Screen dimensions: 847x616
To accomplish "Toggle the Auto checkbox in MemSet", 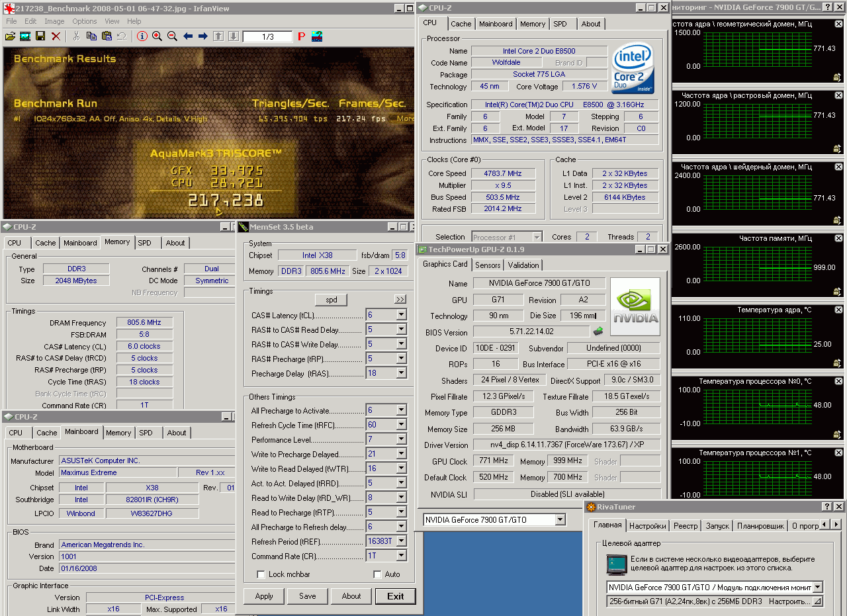I will (377, 574).
